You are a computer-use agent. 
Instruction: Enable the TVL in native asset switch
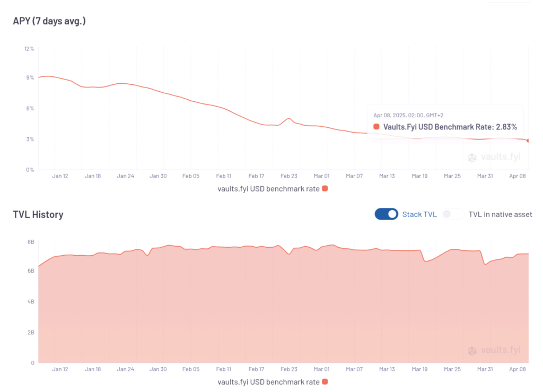point(453,214)
